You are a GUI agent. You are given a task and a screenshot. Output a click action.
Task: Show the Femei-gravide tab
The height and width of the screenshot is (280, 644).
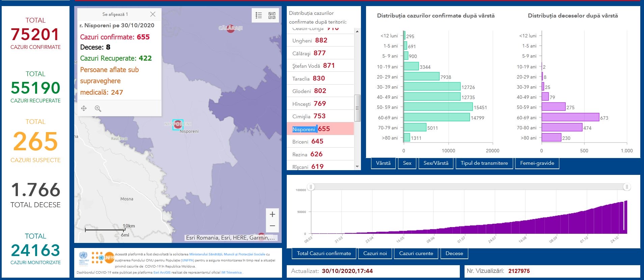537,163
